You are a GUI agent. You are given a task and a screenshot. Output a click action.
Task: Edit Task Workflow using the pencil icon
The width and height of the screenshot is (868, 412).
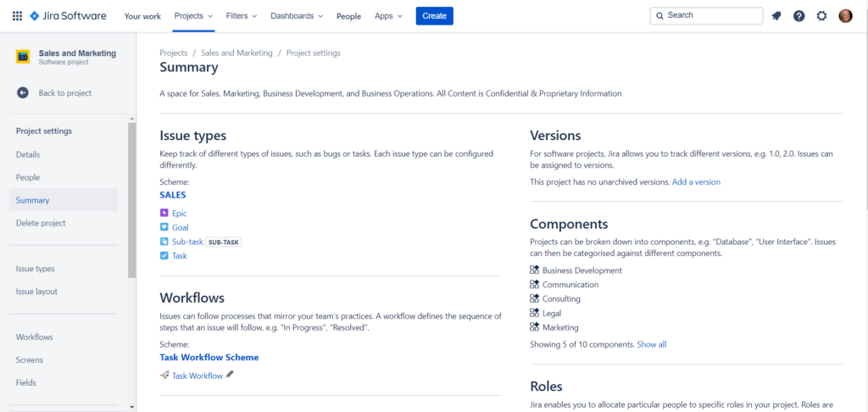coord(230,375)
